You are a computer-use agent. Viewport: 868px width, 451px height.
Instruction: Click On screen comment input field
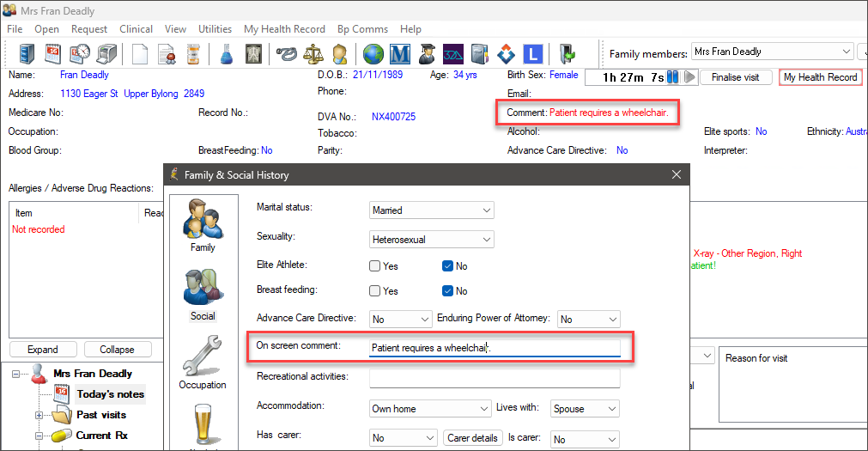pyautogui.click(x=495, y=348)
